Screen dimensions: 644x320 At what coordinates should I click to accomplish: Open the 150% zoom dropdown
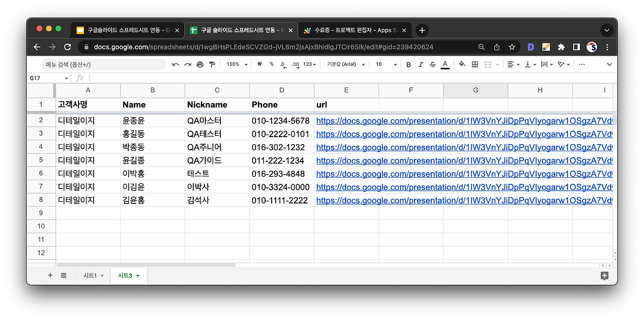tap(237, 64)
